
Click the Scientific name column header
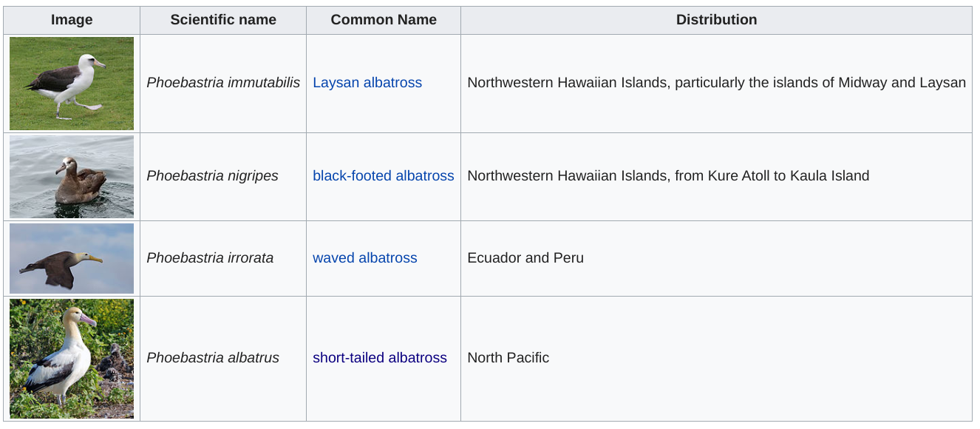[223, 20]
